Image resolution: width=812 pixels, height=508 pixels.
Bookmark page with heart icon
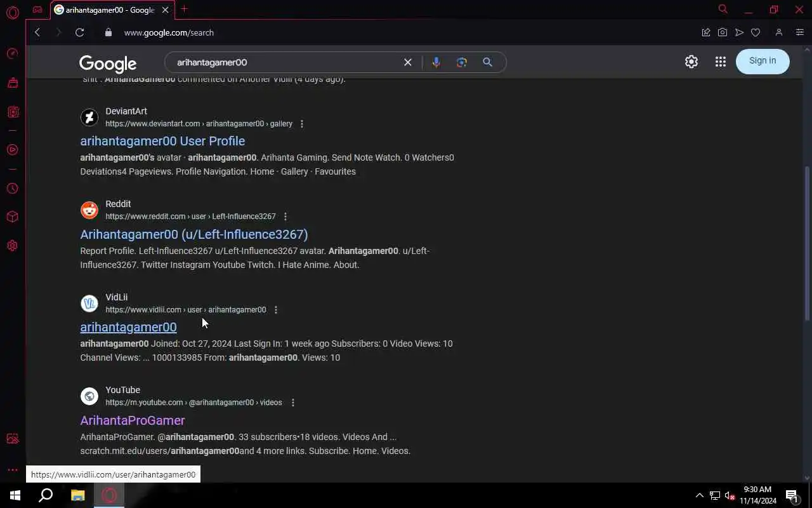(756, 32)
